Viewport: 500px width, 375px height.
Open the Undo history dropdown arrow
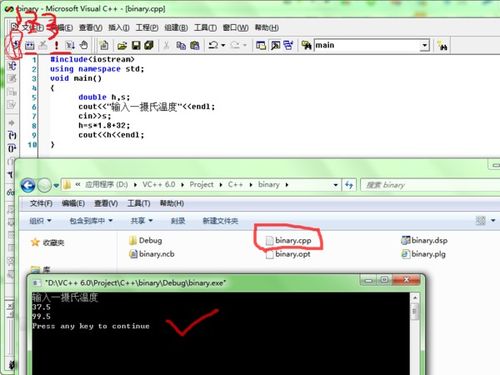tap(223, 45)
